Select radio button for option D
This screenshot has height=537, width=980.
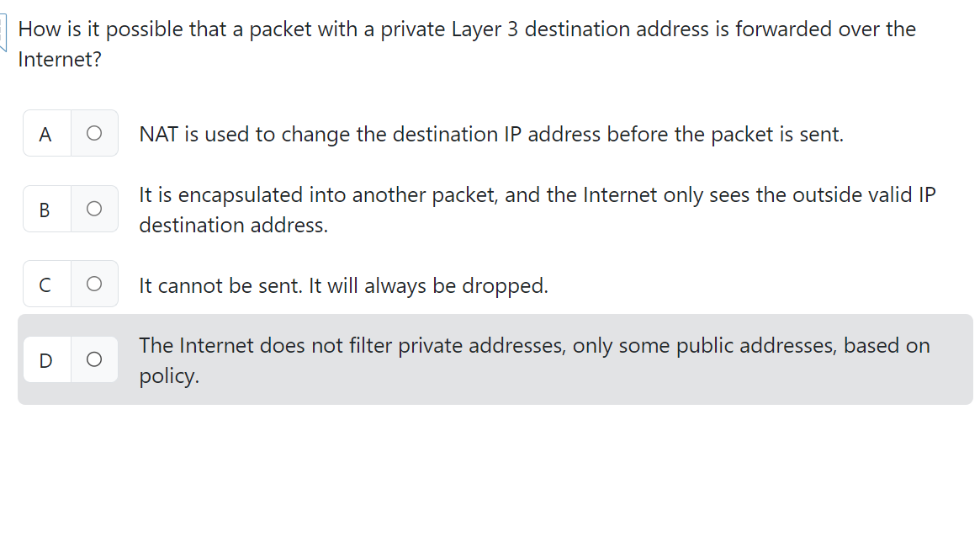pos(94,359)
